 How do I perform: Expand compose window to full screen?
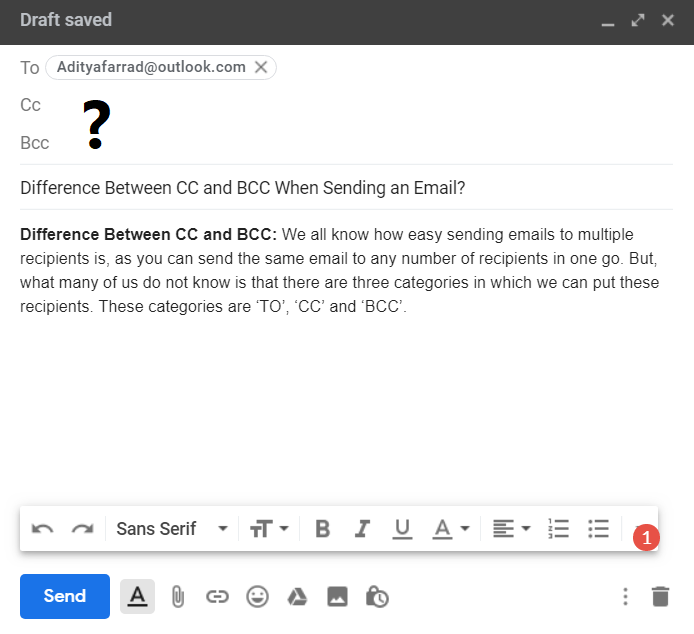click(x=638, y=20)
